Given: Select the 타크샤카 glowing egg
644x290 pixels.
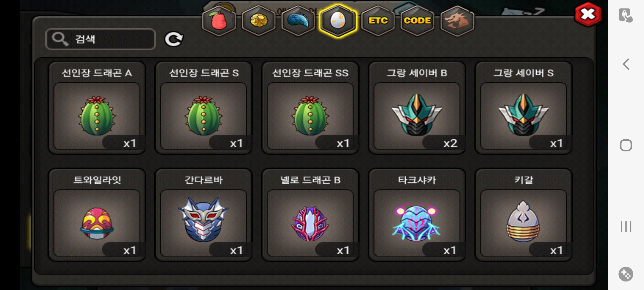Looking at the screenshot, I should coord(417,215).
